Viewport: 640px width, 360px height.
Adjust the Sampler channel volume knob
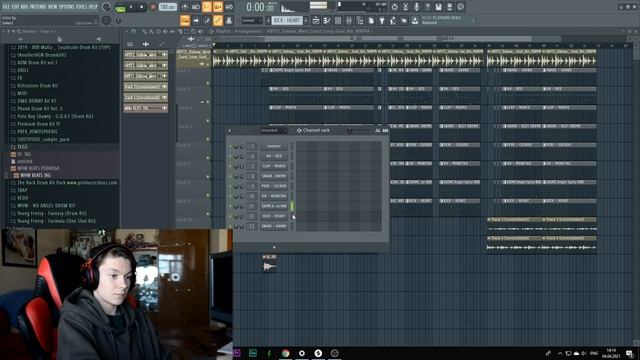coord(242,147)
